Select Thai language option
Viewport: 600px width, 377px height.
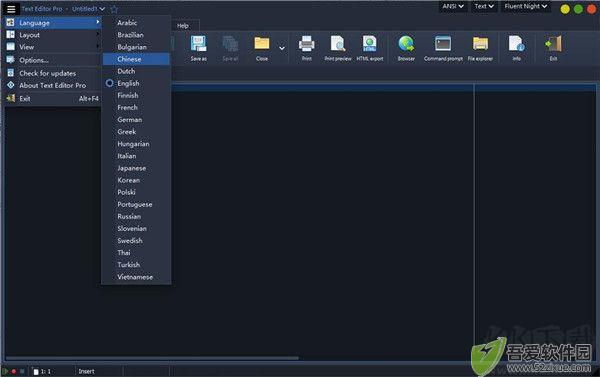[x=136, y=253]
